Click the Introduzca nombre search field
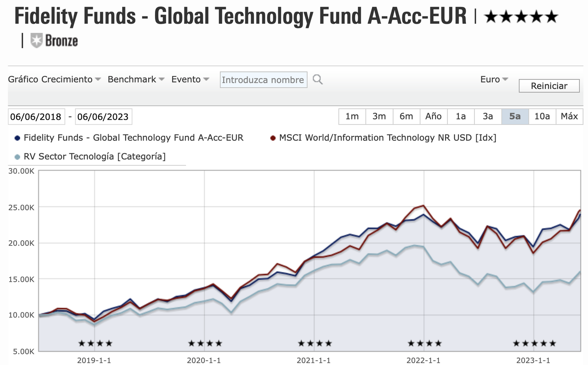 (263, 80)
